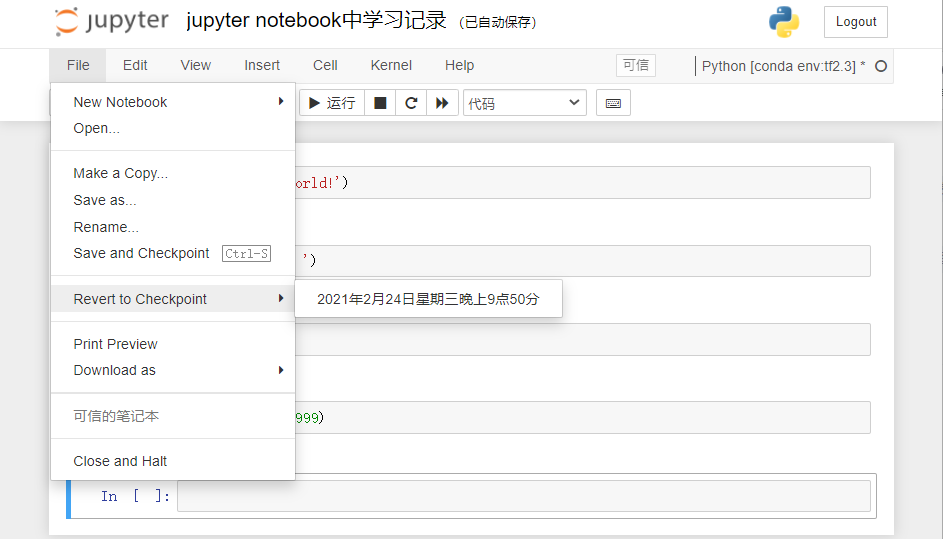Screen dimensions: 943x539
Task: Choose Open... from File menu
Action: click(173, 128)
